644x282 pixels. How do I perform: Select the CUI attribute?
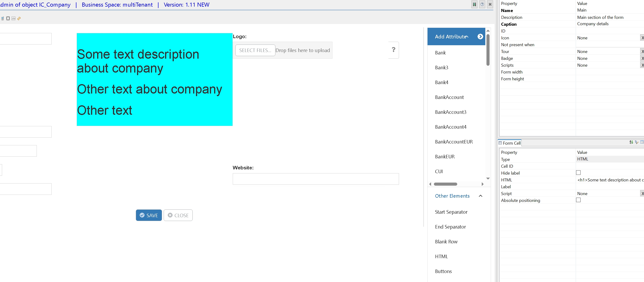(439, 171)
